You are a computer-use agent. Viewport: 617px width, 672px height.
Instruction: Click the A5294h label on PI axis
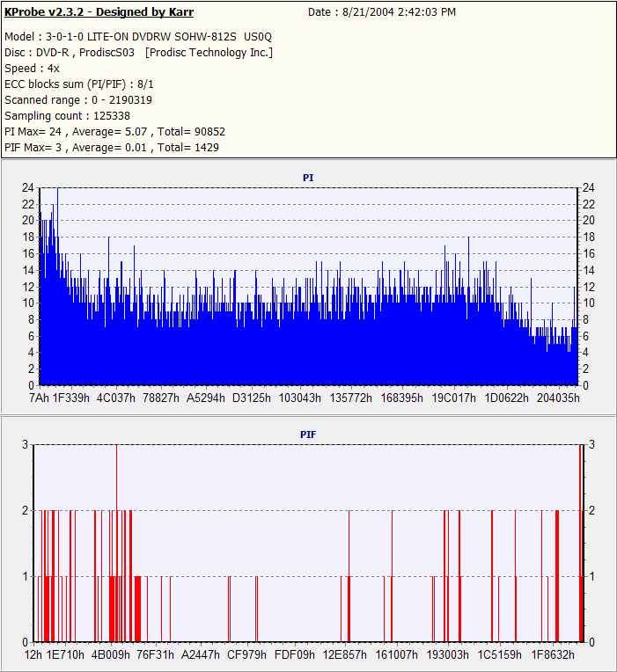[206, 398]
